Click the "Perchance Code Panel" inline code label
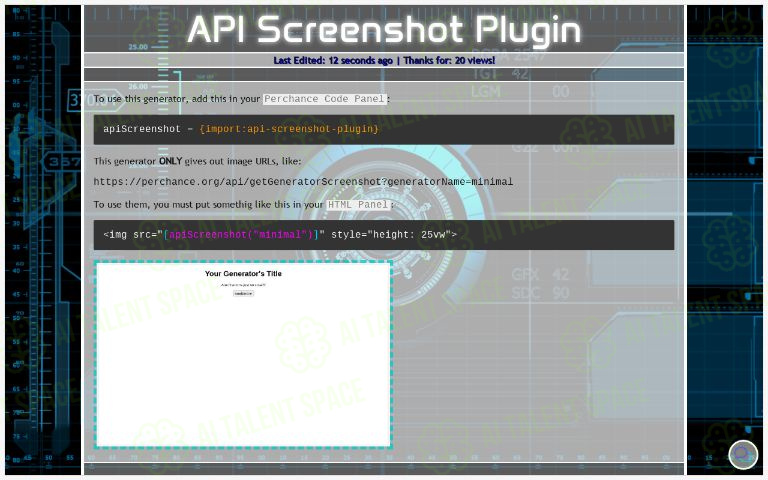The width and height of the screenshot is (768, 480). pos(325,99)
